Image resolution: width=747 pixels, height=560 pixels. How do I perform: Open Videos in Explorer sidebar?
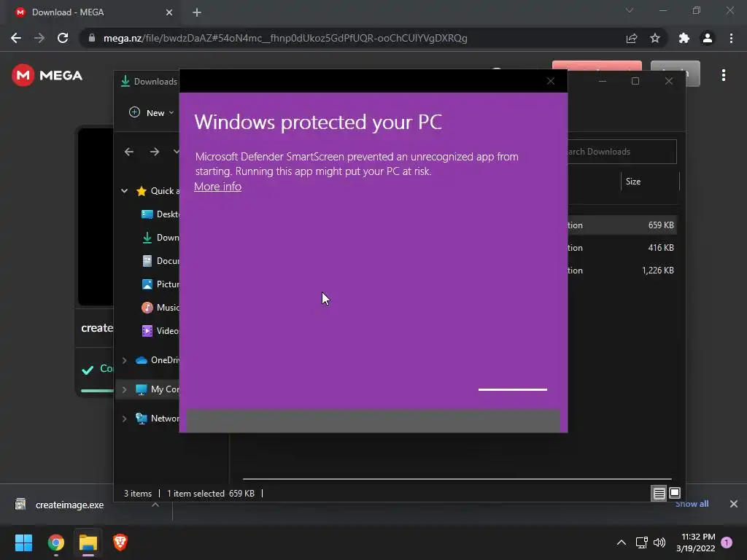[160, 331]
